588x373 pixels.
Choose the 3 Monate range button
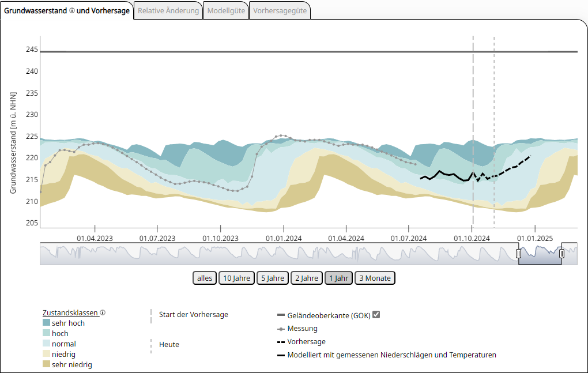(x=375, y=278)
